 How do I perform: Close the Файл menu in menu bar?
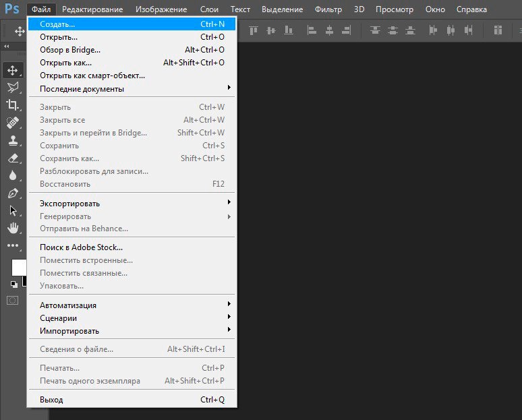(41, 9)
